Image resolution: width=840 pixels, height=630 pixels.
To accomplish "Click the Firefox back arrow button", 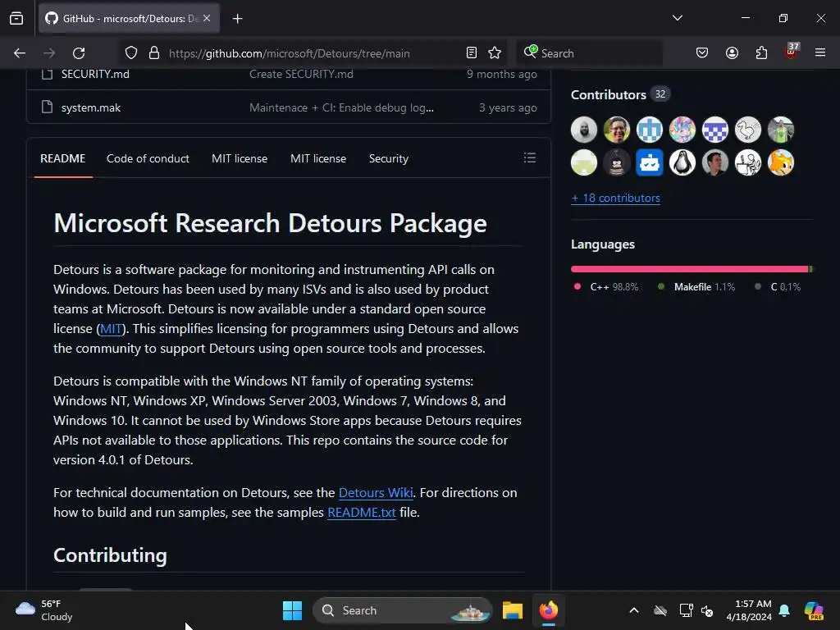I will click(20, 53).
